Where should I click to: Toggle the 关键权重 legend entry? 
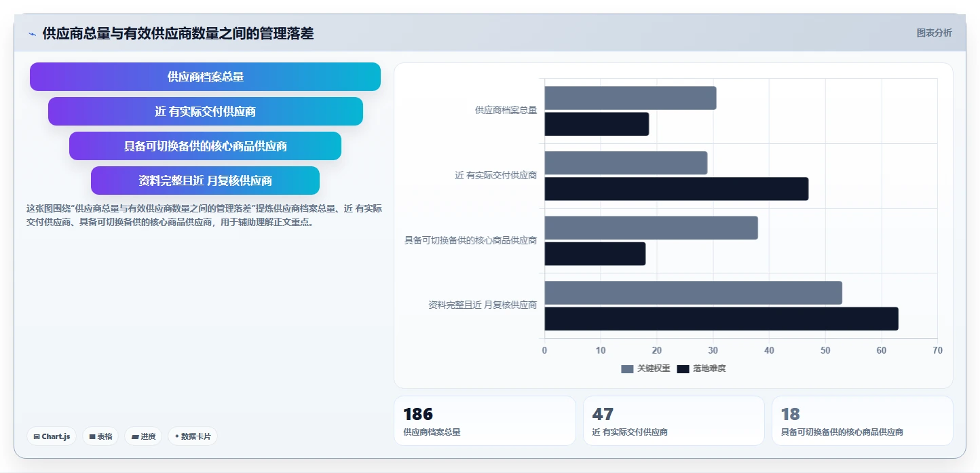[645, 368]
